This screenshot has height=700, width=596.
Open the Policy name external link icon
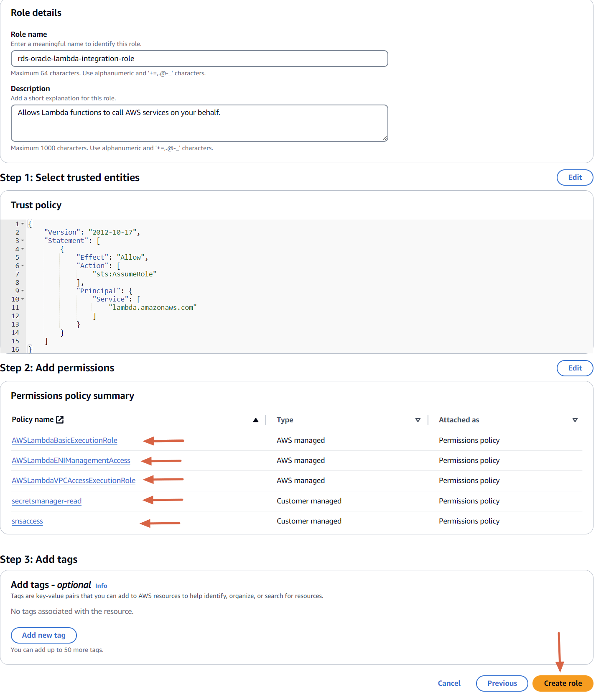point(60,420)
